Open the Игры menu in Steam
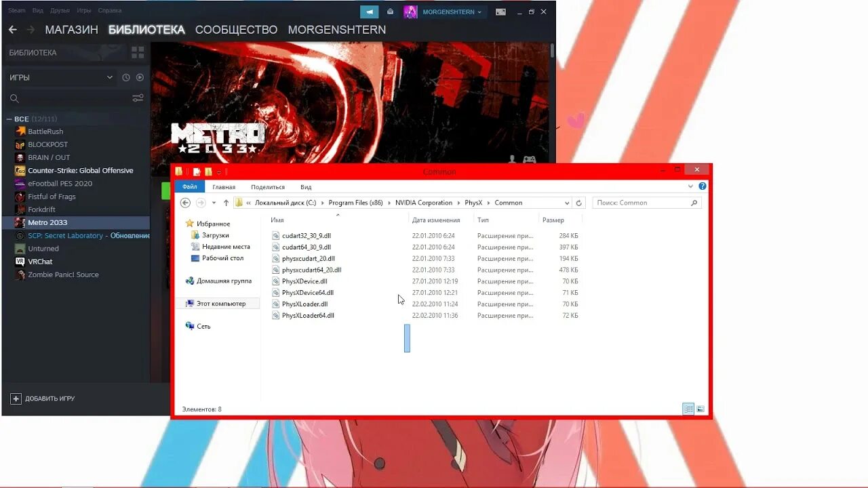This screenshot has height=488, width=868. (x=84, y=11)
